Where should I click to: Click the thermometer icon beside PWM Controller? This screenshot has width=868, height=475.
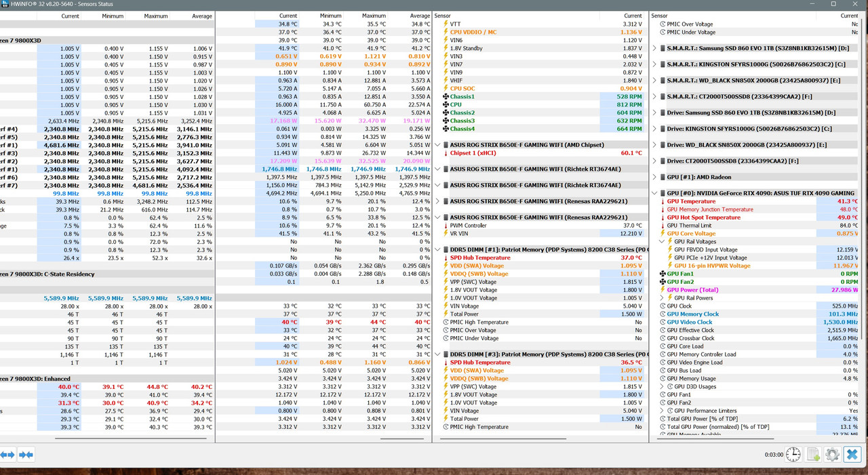tap(446, 226)
